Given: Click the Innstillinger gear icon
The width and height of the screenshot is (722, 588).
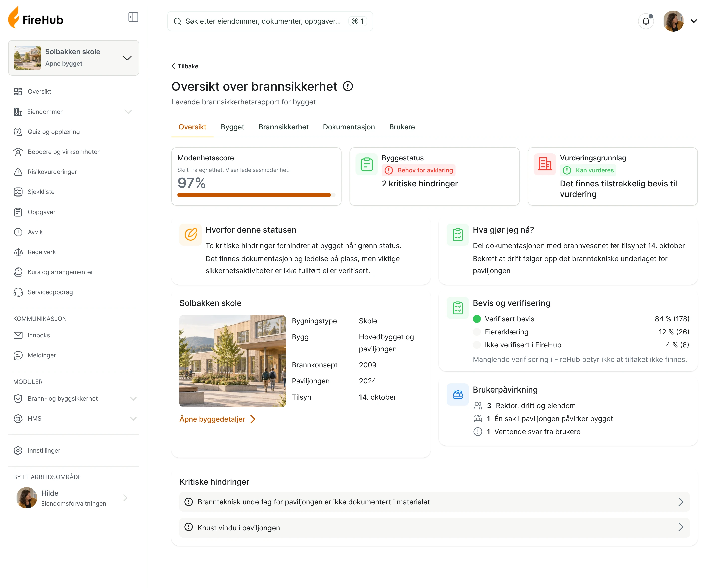Looking at the screenshot, I should pos(18,450).
